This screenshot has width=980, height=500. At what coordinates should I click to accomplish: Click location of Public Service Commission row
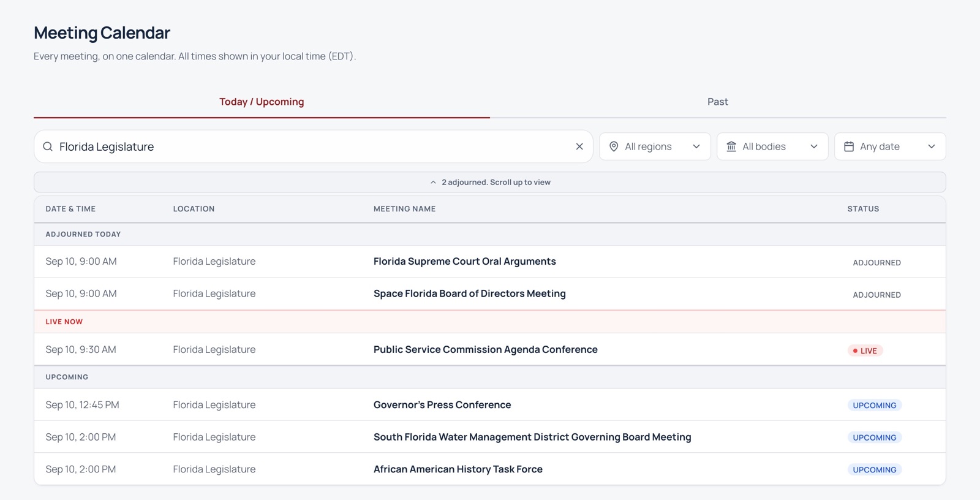point(214,349)
